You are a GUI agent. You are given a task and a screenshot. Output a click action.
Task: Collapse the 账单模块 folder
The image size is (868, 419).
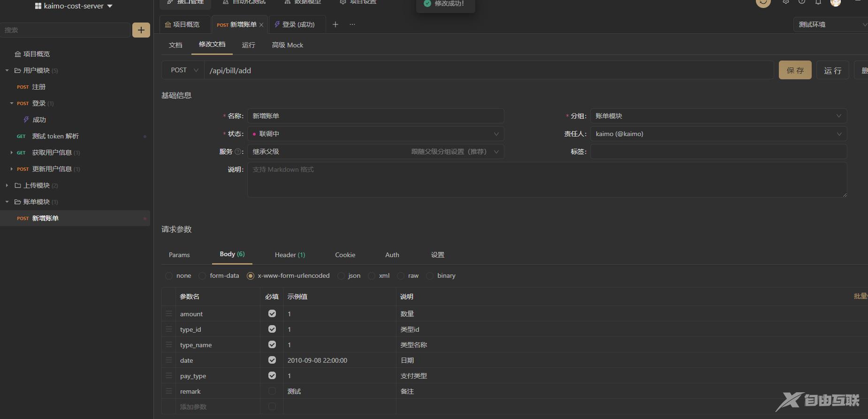point(7,202)
